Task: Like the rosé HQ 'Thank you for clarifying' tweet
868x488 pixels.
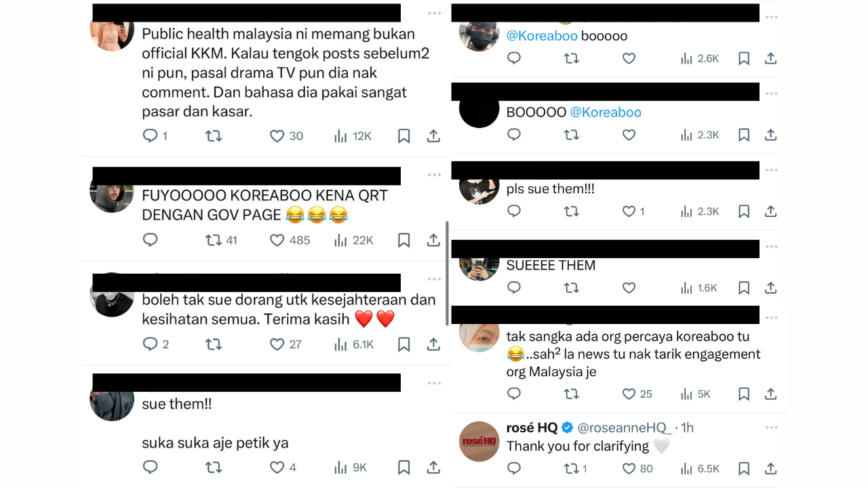Action: click(x=637, y=468)
